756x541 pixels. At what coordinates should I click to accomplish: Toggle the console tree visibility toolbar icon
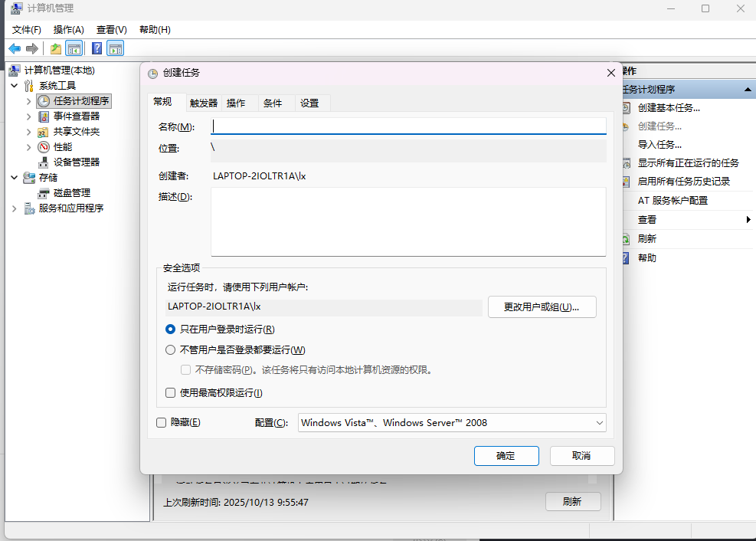74,48
